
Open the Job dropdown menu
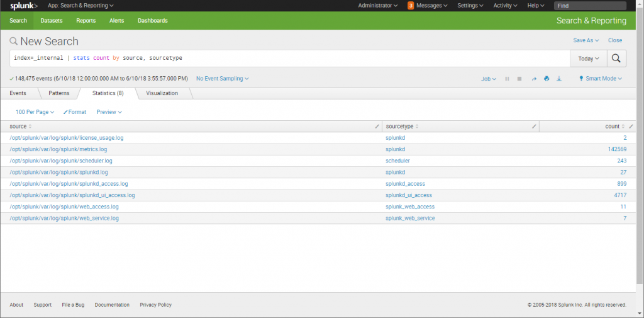(x=489, y=79)
